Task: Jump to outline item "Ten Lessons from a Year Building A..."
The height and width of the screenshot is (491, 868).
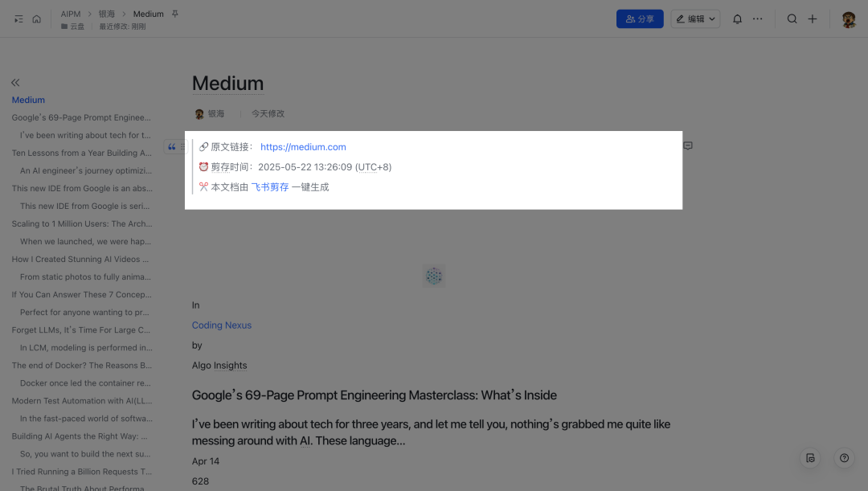Action: point(81,153)
